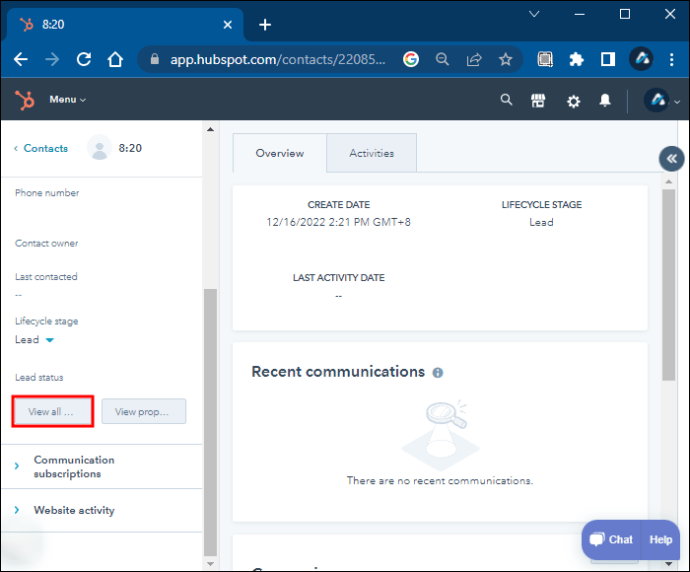Open the Chat widget
690x572 pixels.
611,539
